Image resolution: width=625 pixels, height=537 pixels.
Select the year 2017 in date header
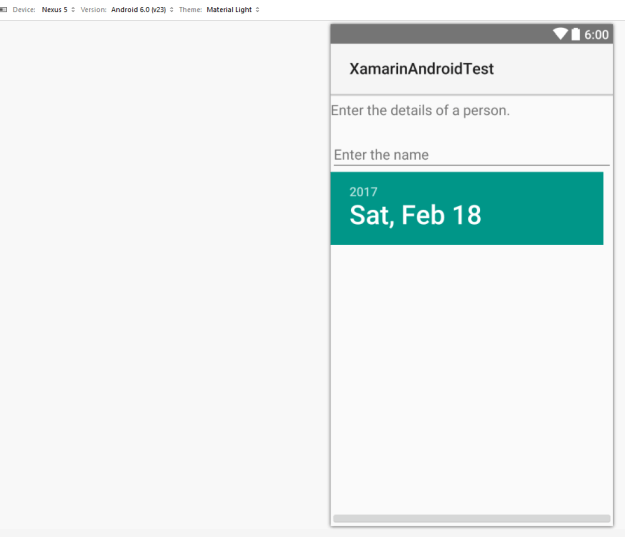[x=363, y=192]
